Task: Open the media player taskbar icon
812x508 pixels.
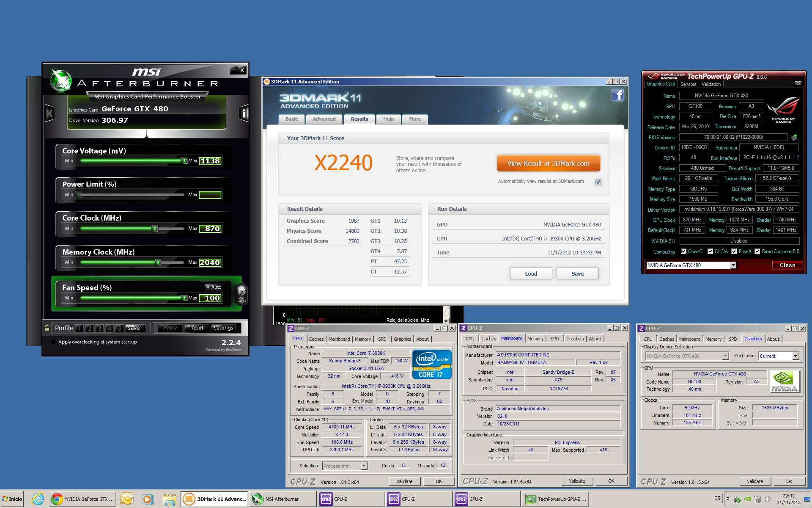Action: (147, 499)
